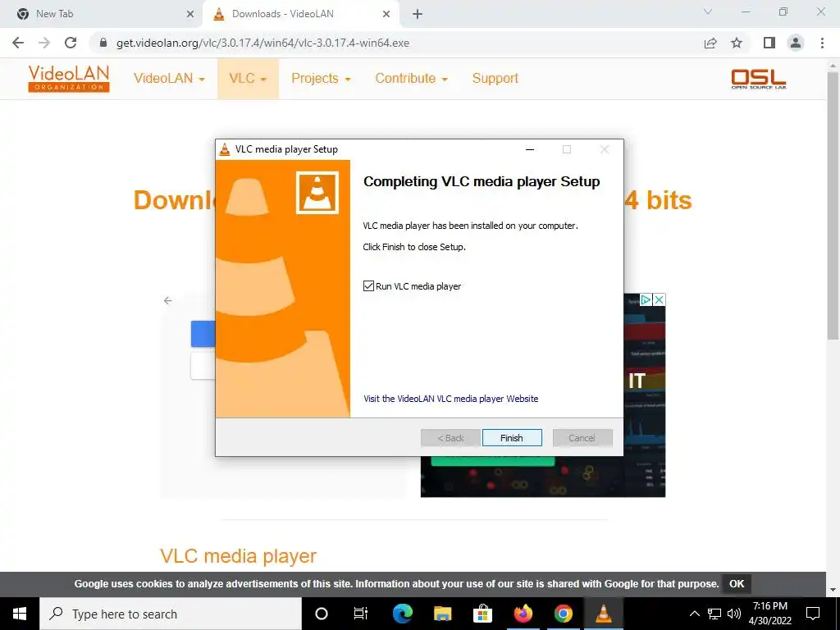Image resolution: width=840 pixels, height=630 pixels.
Task: Close the advertisement with the X icon
Action: [660, 299]
